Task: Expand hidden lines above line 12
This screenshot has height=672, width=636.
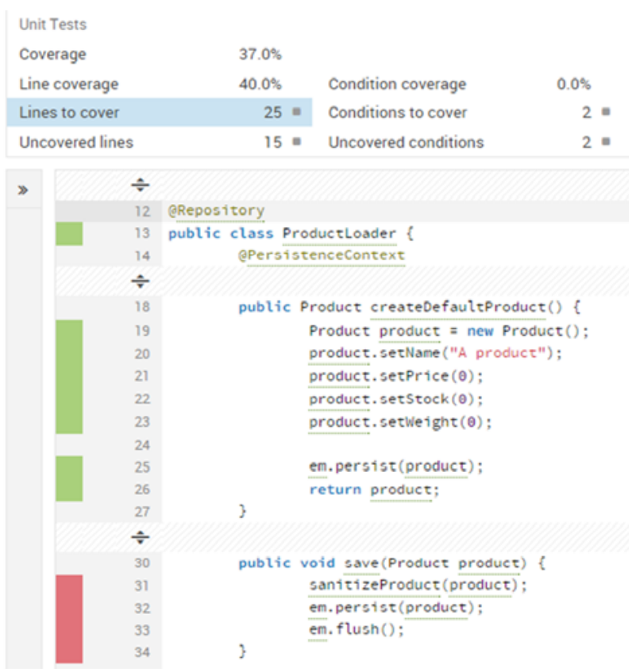Action: 140,186
